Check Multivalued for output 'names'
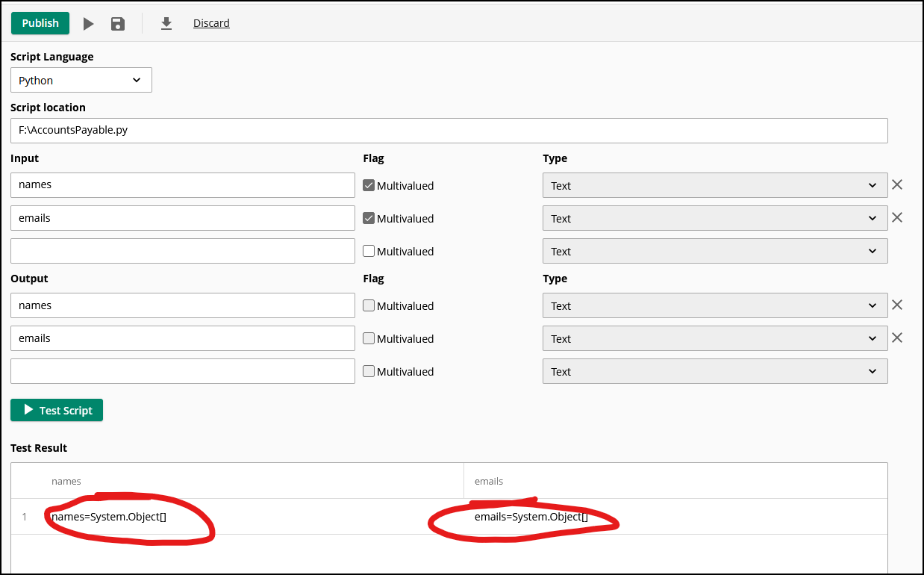This screenshot has height=575, width=924. click(x=369, y=305)
